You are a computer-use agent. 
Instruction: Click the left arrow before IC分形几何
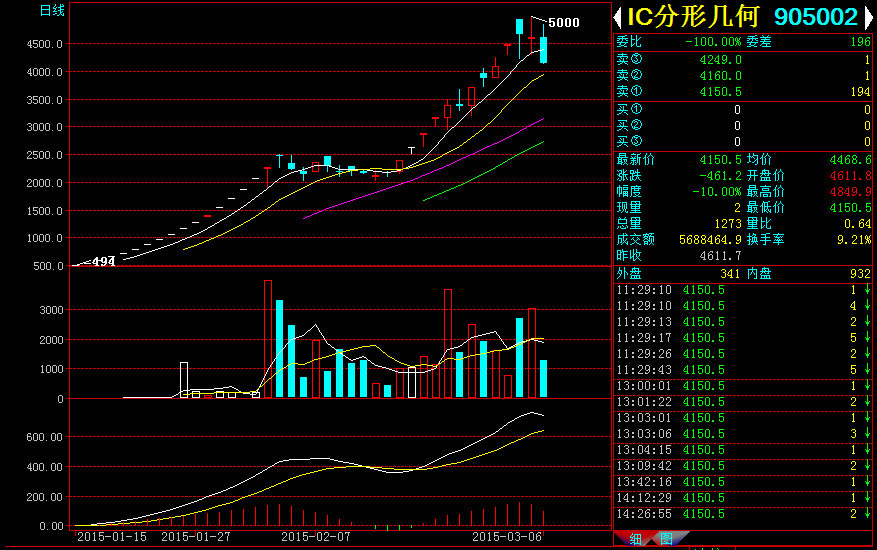(x=617, y=17)
